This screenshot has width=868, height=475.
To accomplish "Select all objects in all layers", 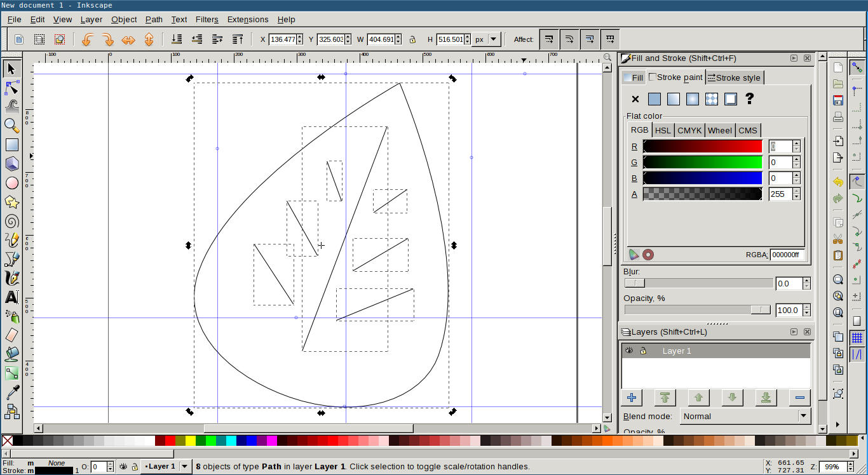I will [x=39, y=39].
